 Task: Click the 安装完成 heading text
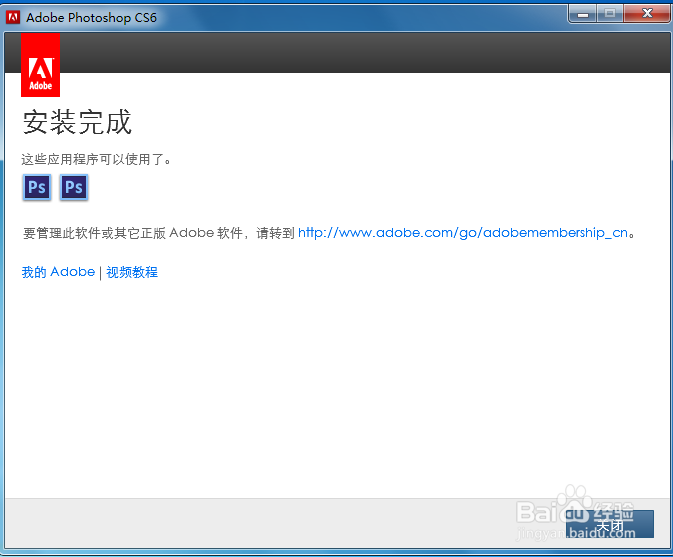(77, 122)
